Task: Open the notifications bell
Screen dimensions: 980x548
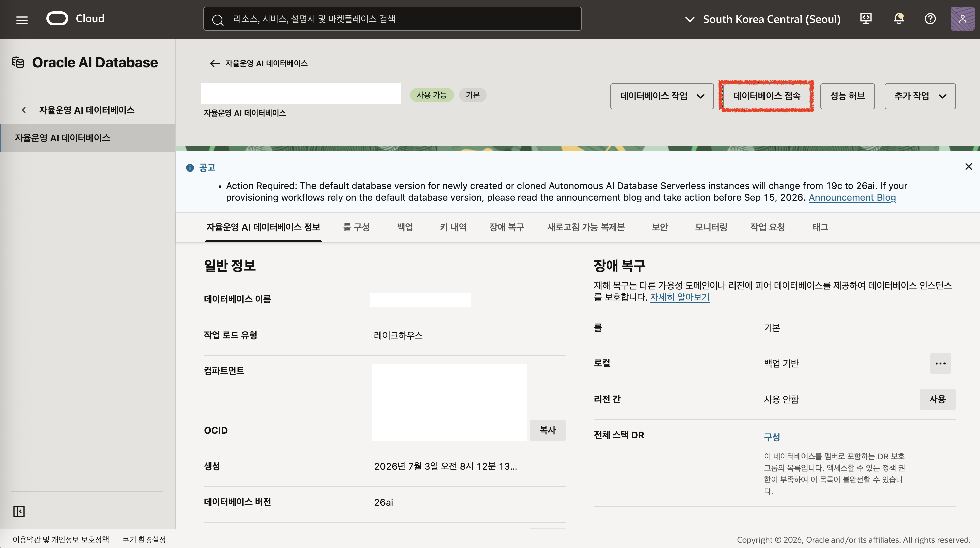Action: coord(899,19)
